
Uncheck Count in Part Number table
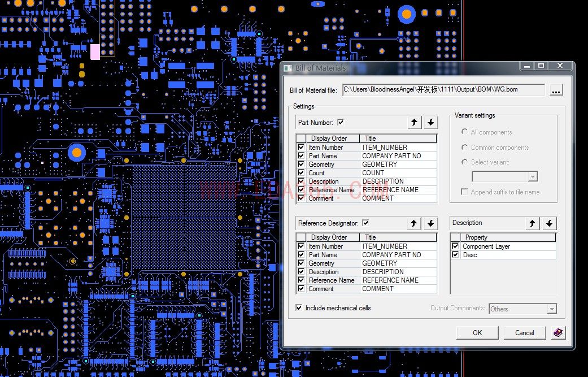[301, 172]
